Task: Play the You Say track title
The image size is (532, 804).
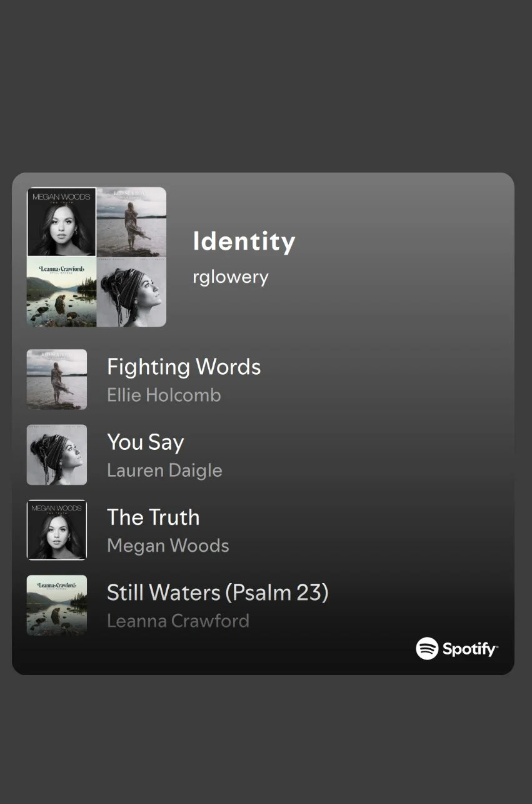Action: coord(145,442)
